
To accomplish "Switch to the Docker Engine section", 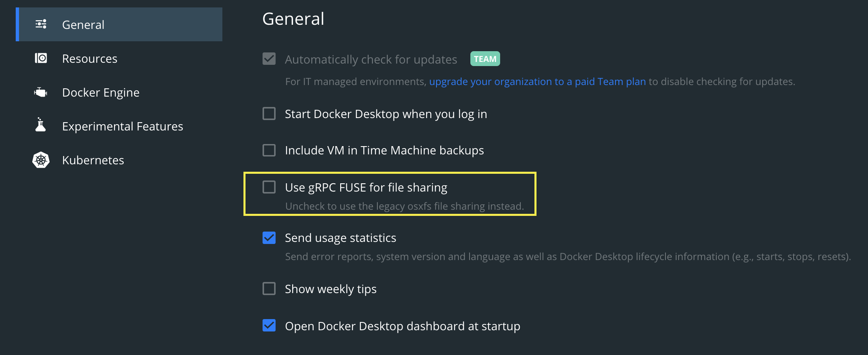I will [101, 92].
